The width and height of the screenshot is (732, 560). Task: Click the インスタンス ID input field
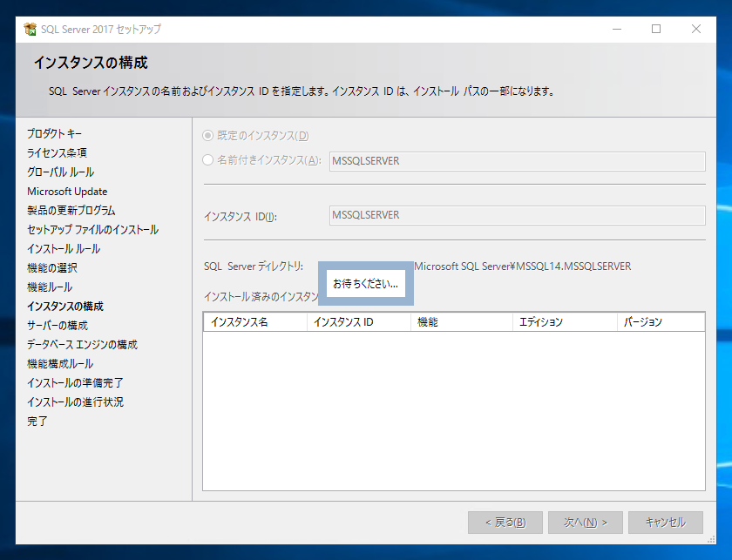518,216
